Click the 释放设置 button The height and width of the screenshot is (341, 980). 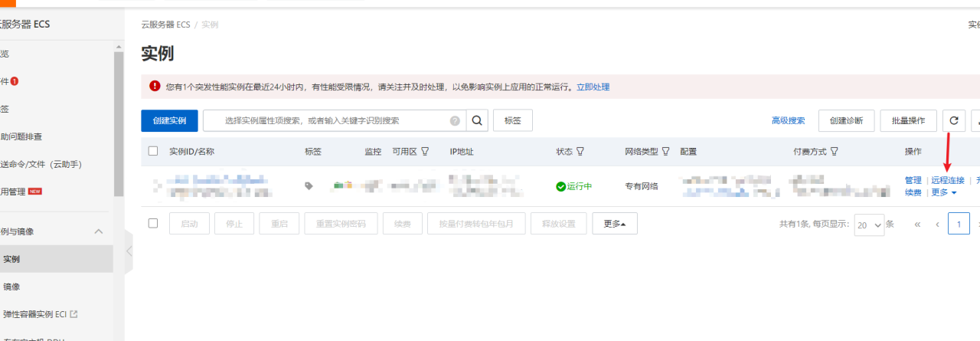point(559,224)
